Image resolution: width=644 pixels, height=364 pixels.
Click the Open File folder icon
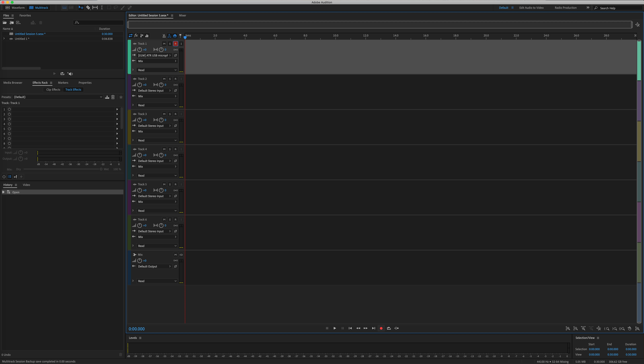point(4,23)
